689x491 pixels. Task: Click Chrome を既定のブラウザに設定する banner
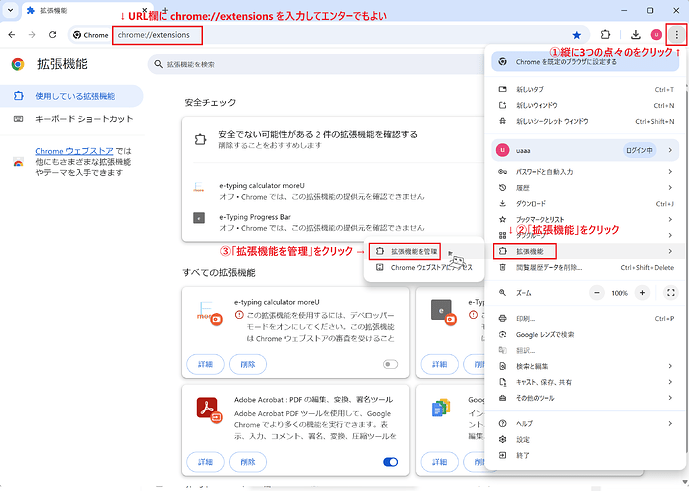(585, 62)
